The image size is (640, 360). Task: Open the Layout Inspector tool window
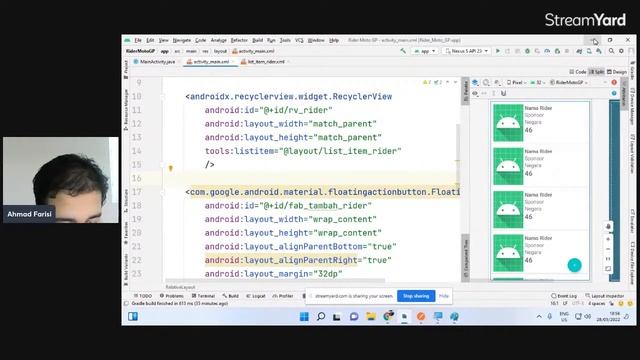coord(604,296)
